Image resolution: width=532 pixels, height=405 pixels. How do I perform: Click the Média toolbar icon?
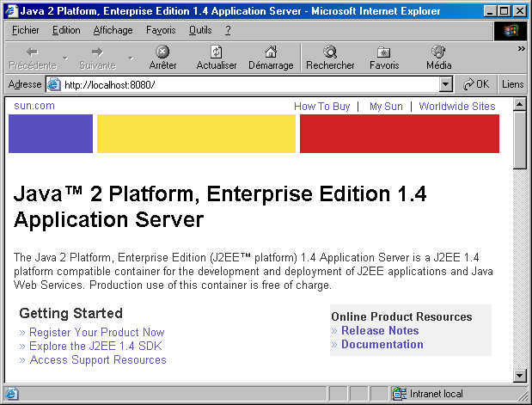click(x=438, y=52)
